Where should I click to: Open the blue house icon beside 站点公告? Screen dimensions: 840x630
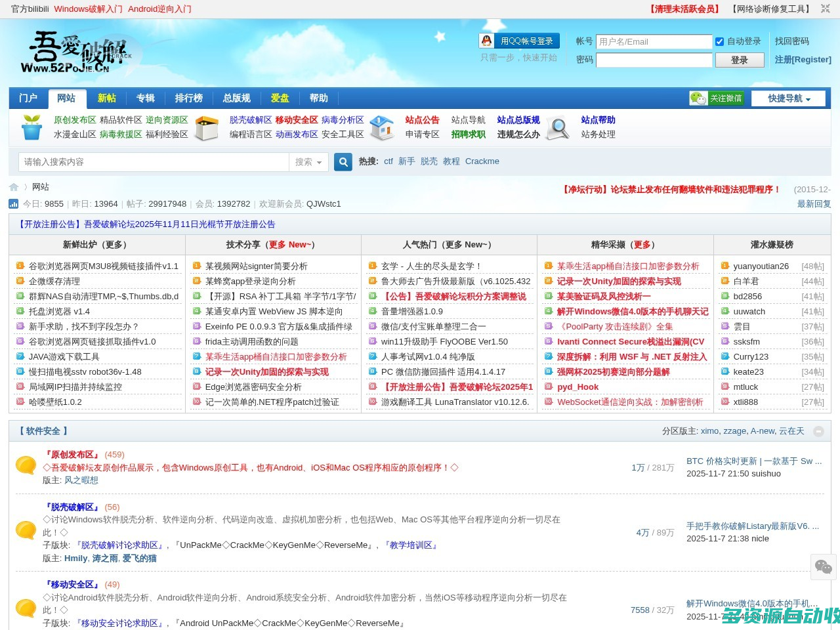(383, 128)
